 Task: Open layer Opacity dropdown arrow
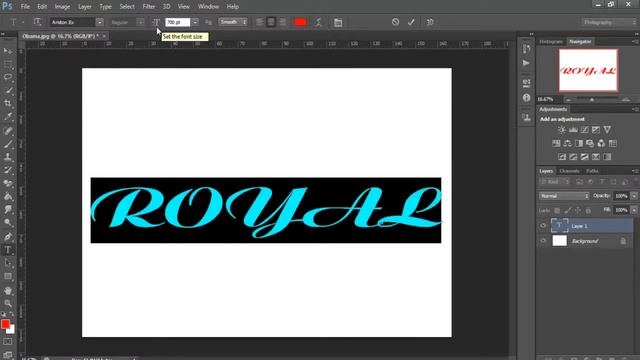pos(634,196)
